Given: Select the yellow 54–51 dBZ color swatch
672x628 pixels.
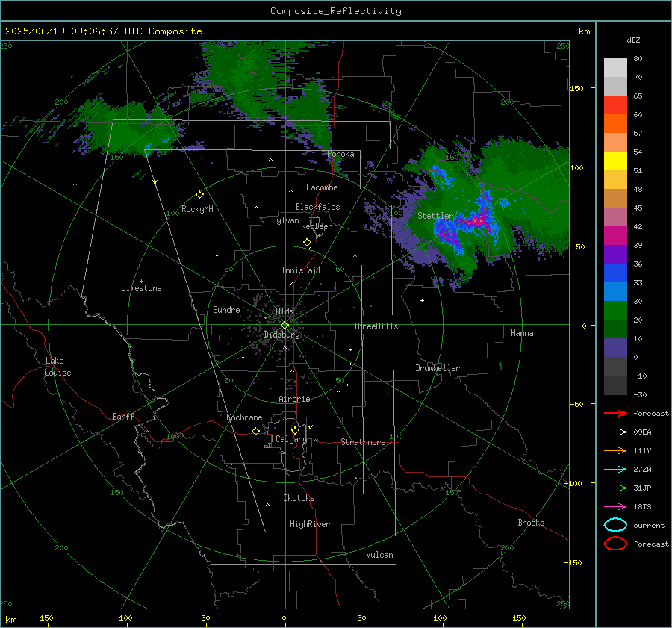Looking at the screenshot, I should 615,161.
